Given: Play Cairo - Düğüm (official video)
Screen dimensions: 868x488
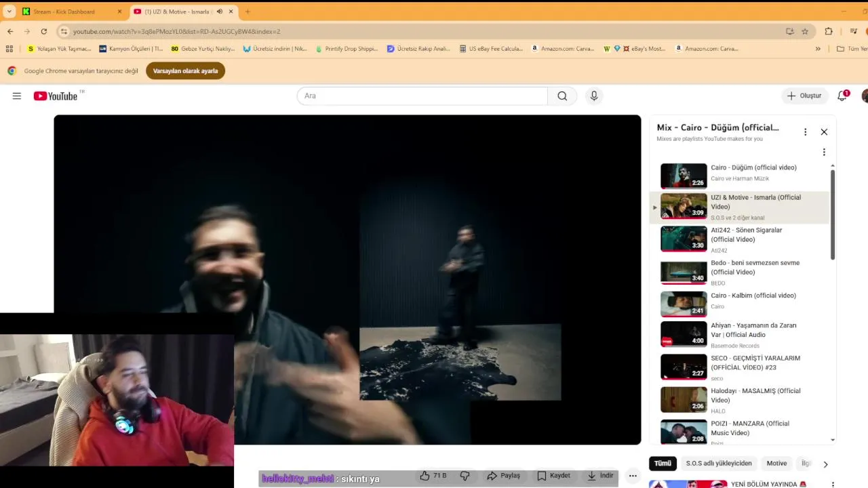Looking at the screenshot, I should pyautogui.click(x=739, y=176).
